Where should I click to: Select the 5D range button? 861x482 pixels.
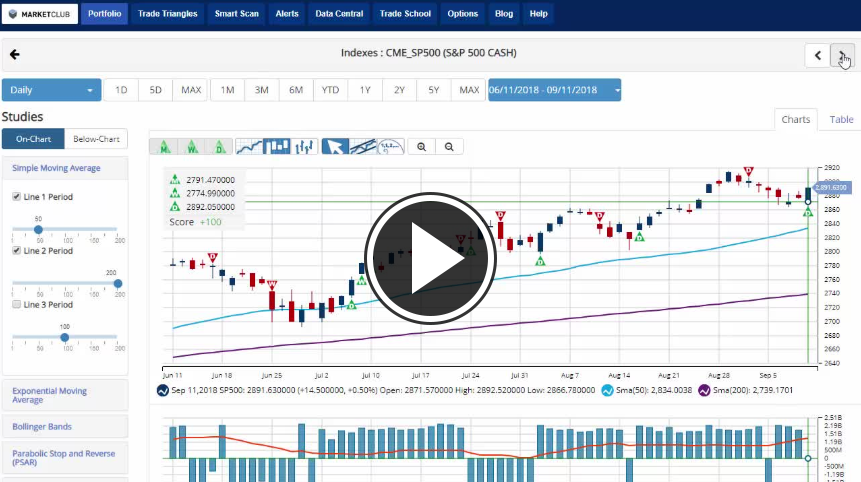click(x=155, y=90)
